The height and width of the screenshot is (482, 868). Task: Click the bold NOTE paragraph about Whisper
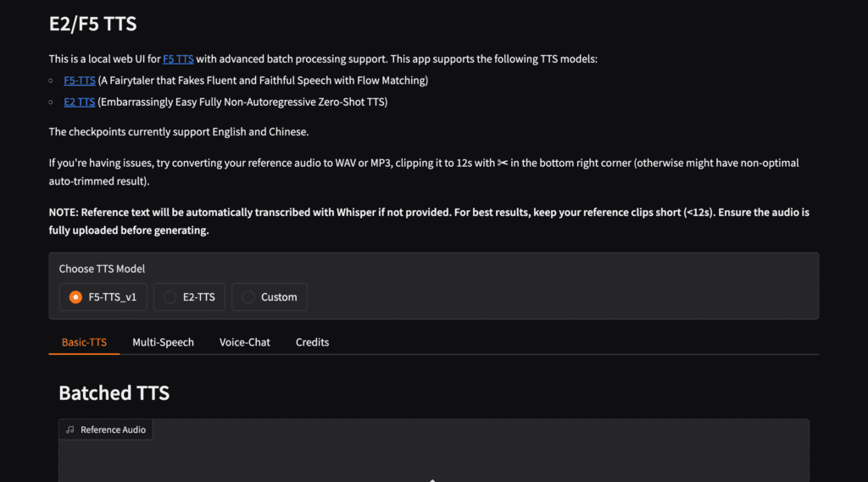coord(429,221)
